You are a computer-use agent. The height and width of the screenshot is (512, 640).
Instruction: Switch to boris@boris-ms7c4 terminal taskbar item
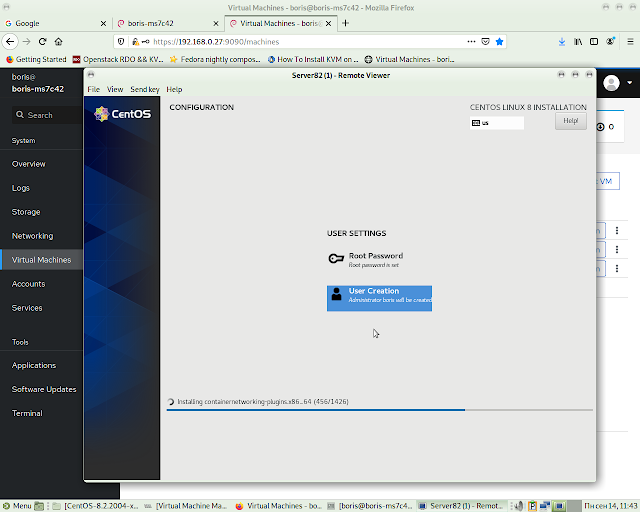click(x=370, y=506)
